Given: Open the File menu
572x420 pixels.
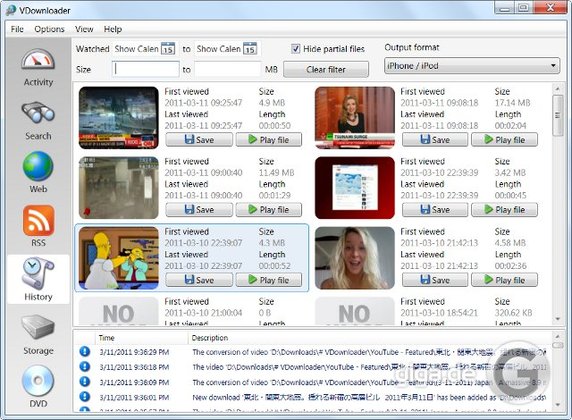Looking at the screenshot, I should coord(17,29).
